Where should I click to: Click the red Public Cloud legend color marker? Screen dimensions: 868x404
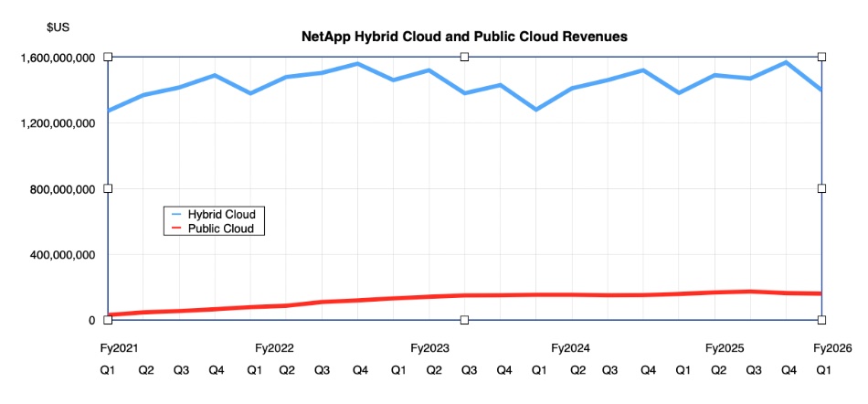click(x=175, y=228)
